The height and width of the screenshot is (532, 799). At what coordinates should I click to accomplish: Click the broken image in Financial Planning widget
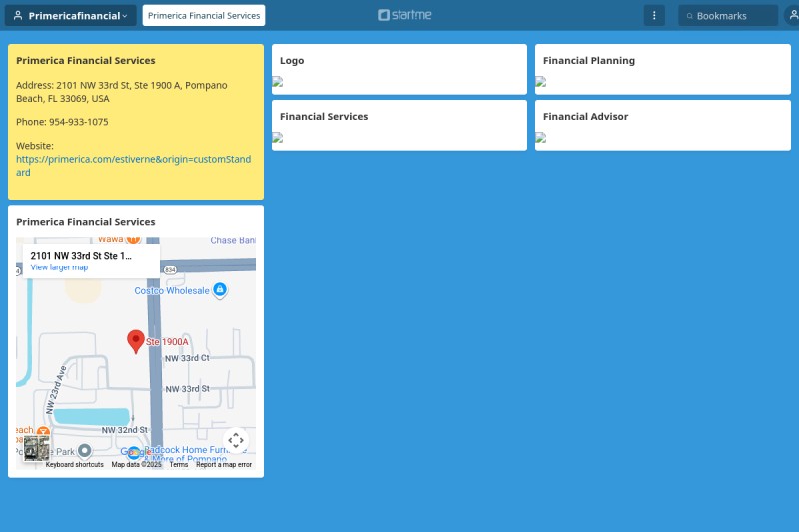click(x=540, y=82)
